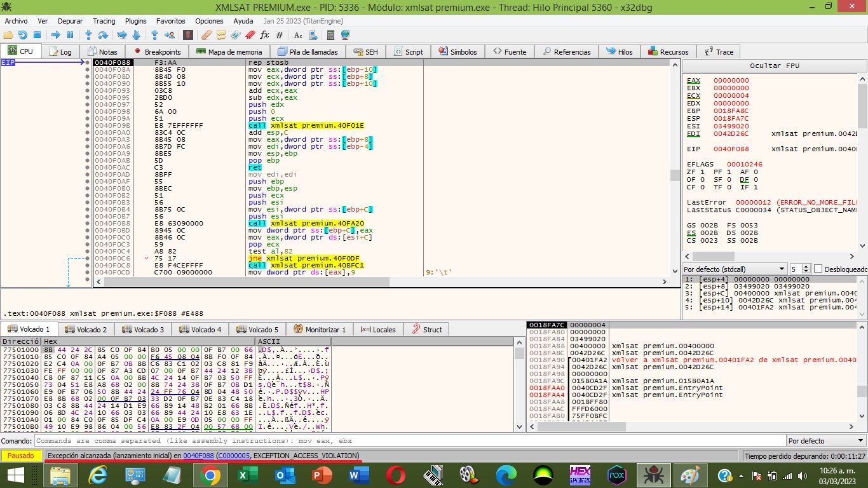Switch to the SEH tab
Screen dimensions: 868x488
coord(365,51)
